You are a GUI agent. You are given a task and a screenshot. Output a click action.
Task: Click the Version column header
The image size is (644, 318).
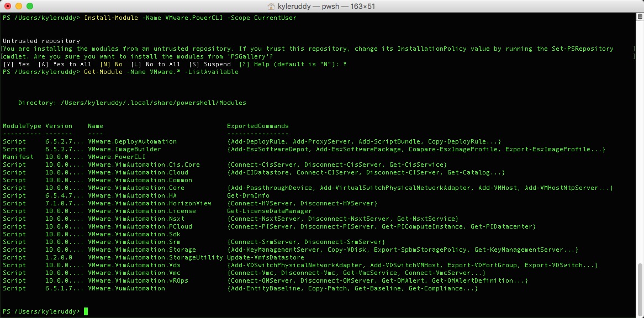click(59, 126)
